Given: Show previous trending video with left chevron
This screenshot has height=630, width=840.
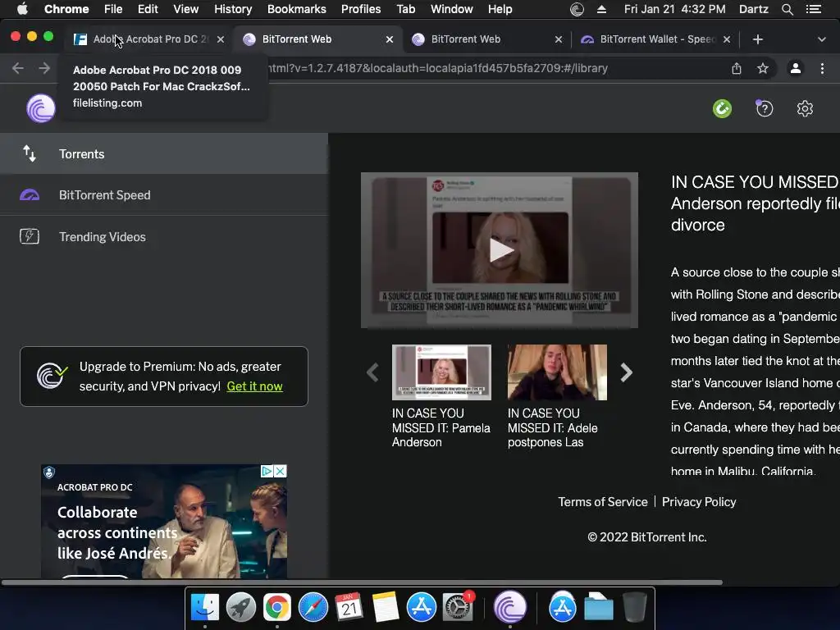Looking at the screenshot, I should [x=373, y=372].
